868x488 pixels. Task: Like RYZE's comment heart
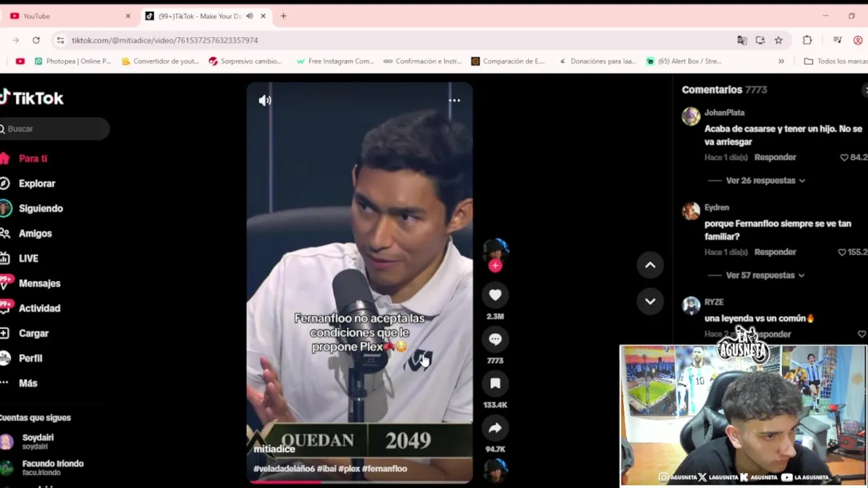(862, 334)
